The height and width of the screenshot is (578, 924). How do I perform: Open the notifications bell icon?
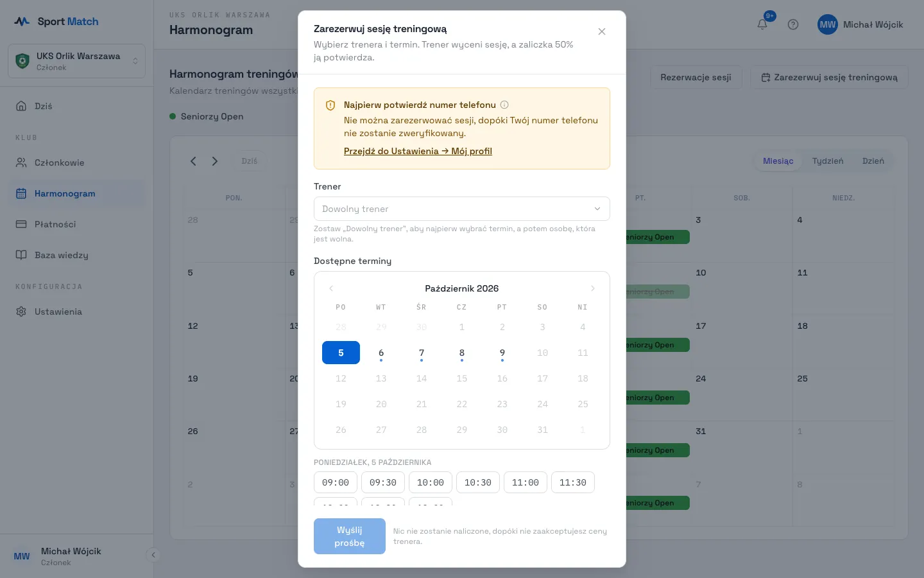(762, 24)
